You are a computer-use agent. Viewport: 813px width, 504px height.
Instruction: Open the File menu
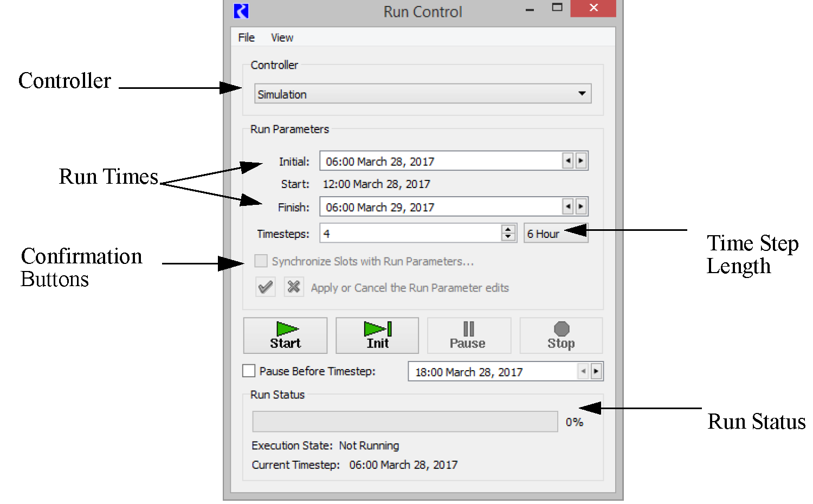pos(246,37)
